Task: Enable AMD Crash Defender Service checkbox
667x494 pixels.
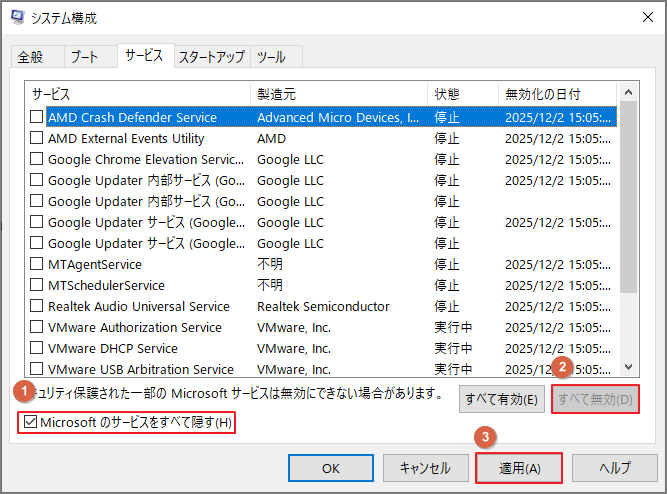Action: tap(37, 117)
